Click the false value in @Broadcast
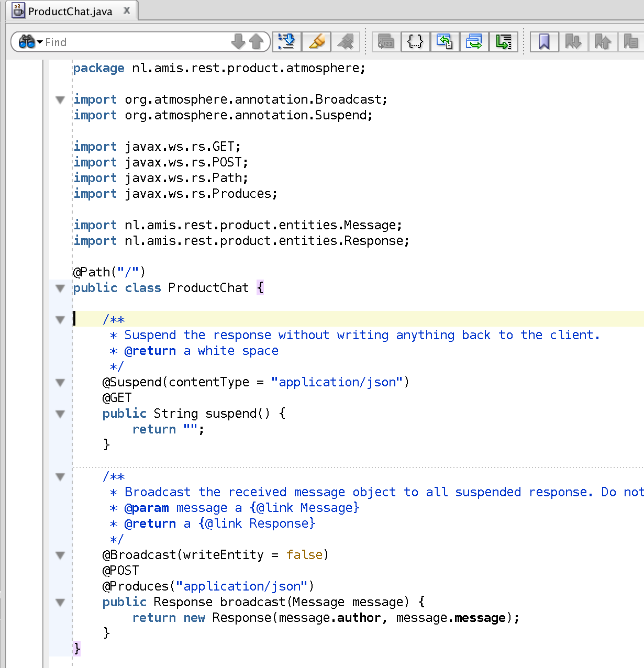This screenshot has width=644, height=668. pos(304,555)
